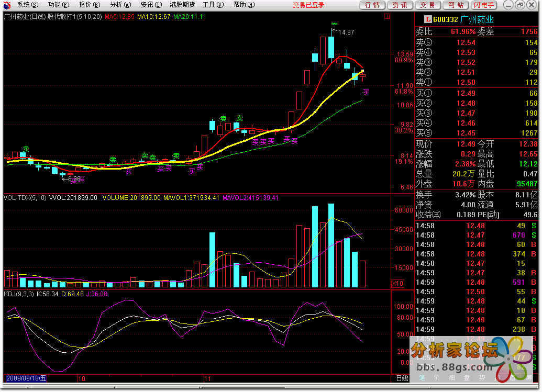Click the chart title 广州药业(日线)
This screenshot has height=392, width=542.
coord(25,16)
